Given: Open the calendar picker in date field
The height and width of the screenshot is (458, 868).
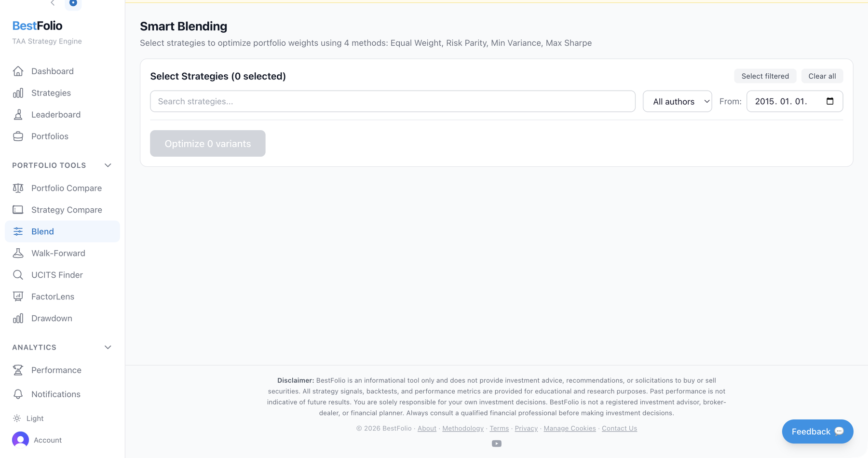Looking at the screenshot, I should click(829, 101).
